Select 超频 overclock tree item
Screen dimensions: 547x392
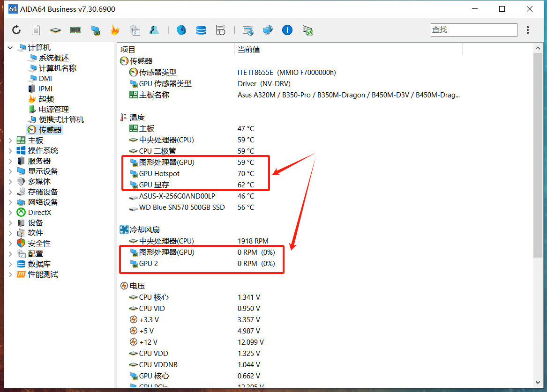click(46, 99)
